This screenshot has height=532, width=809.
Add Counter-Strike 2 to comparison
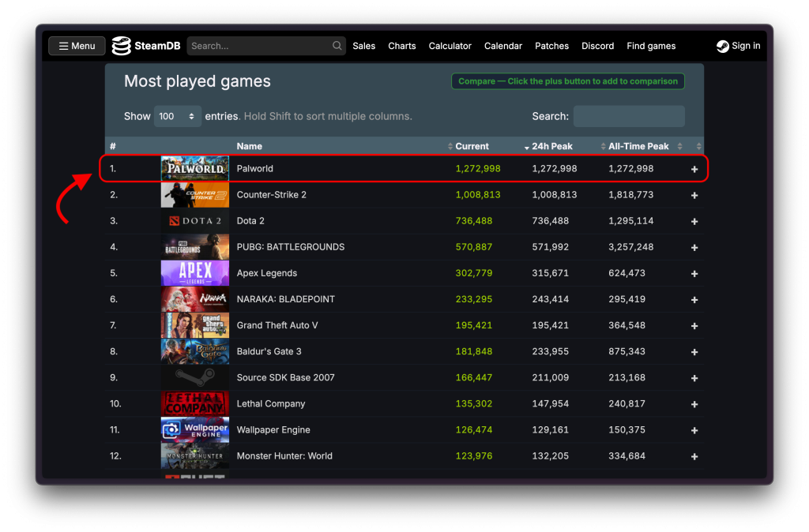(694, 196)
